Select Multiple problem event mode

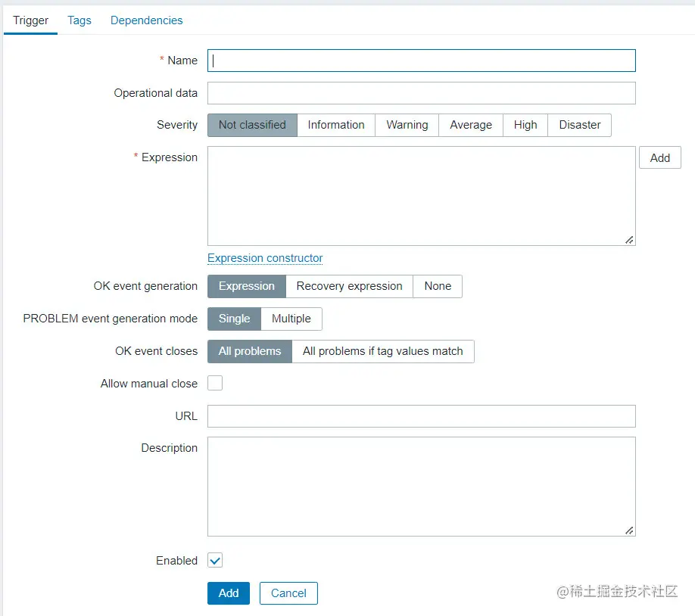[x=291, y=319]
